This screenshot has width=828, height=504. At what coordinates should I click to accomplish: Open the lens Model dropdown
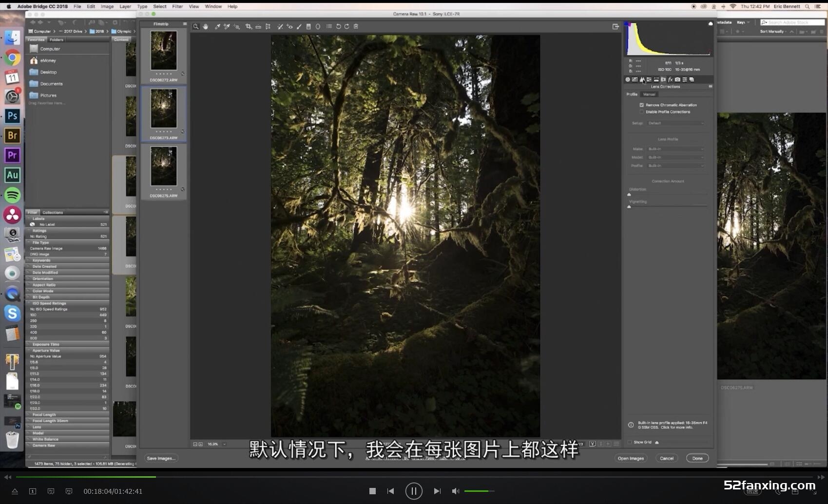675,157
